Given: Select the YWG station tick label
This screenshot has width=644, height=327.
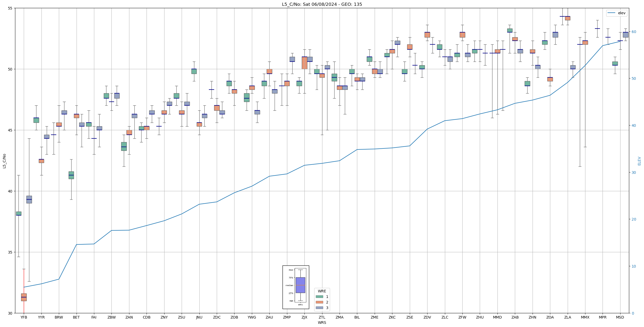Looking at the screenshot, I should pyautogui.click(x=252, y=317).
